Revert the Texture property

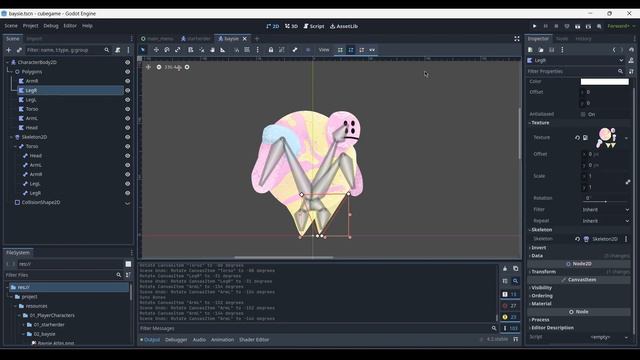577,138
